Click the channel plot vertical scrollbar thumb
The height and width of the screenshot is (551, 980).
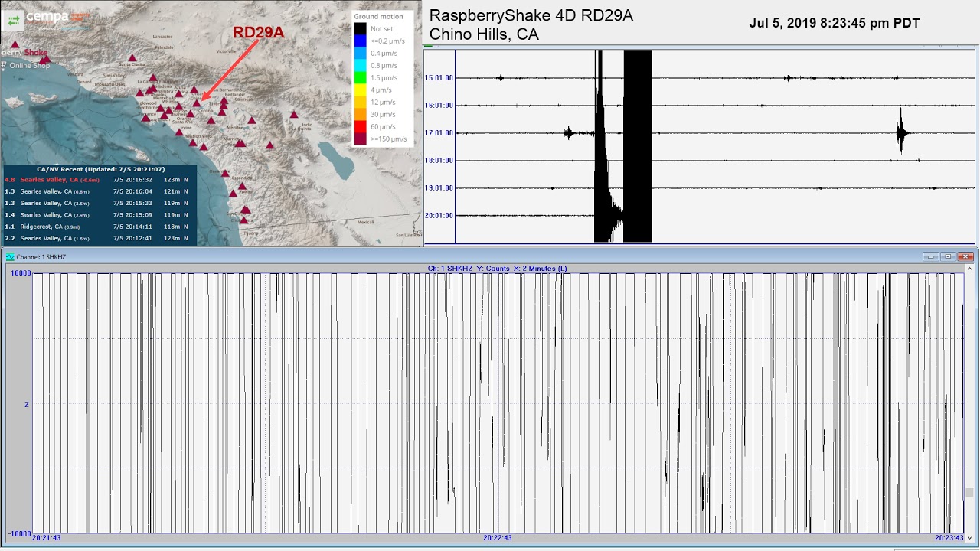(969, 493)
